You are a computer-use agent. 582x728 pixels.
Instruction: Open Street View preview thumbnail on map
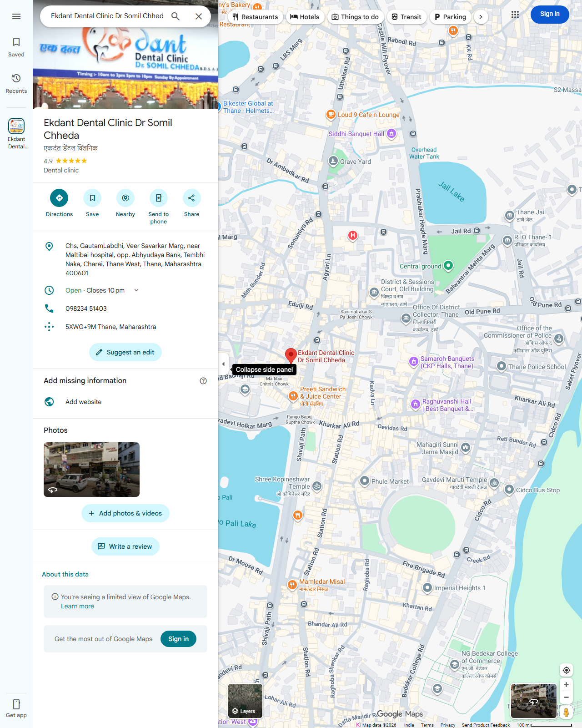[x=534, y=701]
